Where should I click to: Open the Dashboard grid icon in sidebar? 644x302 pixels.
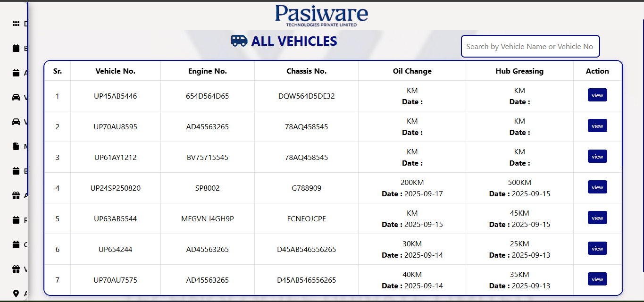tap(16, 24)
